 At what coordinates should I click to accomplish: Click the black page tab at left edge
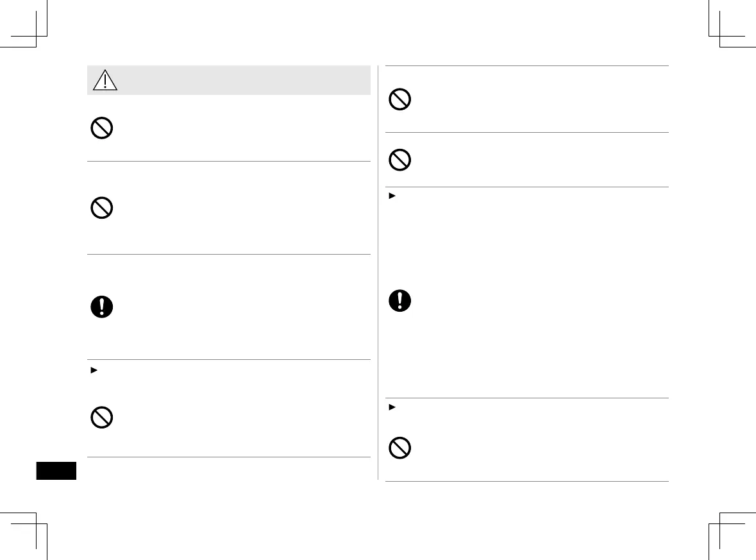click(56, 471)
